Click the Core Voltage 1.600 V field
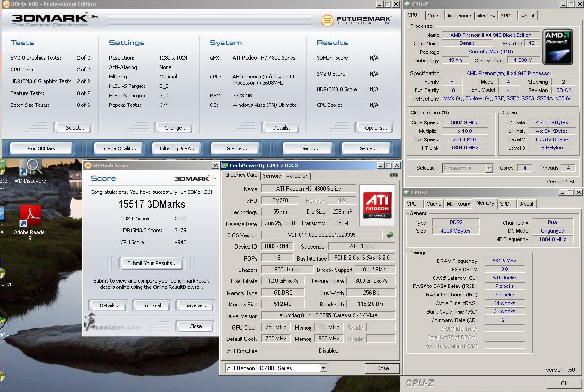584x392 pixels. [523, 60]
